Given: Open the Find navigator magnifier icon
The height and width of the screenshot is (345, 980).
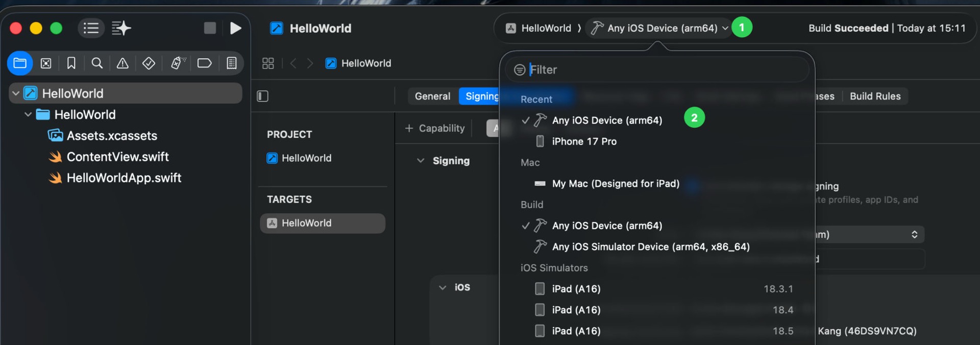Looking at the screenshot, I should tap(97, 63).
